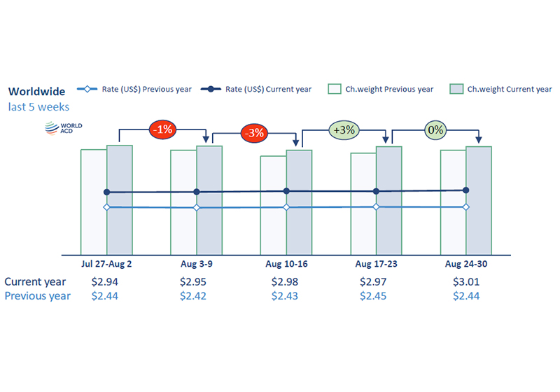Click the Aug 3-9 week label
Viewport: 560px width, 392px height.
click(197, 264)
